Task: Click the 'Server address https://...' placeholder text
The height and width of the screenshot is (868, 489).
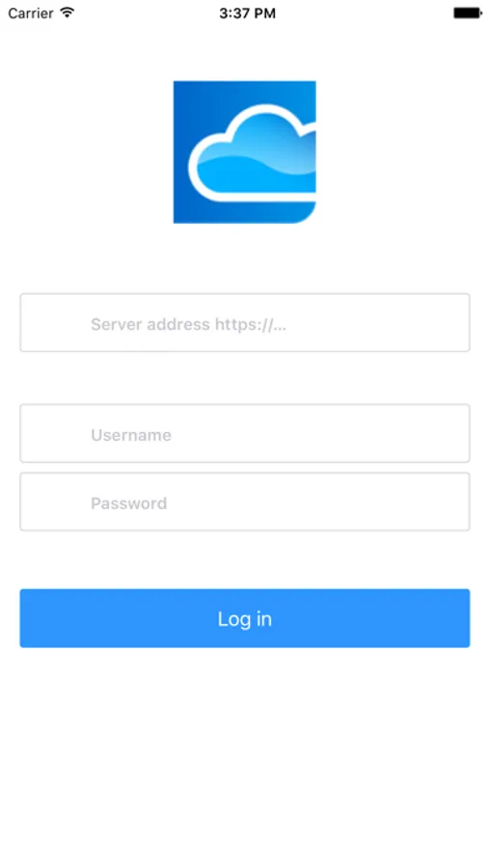Action: pos(188,324)
